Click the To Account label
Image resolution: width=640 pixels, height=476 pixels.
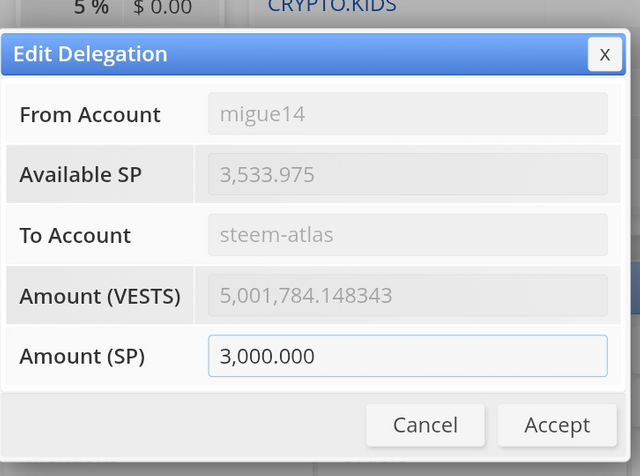coord(75,236)
